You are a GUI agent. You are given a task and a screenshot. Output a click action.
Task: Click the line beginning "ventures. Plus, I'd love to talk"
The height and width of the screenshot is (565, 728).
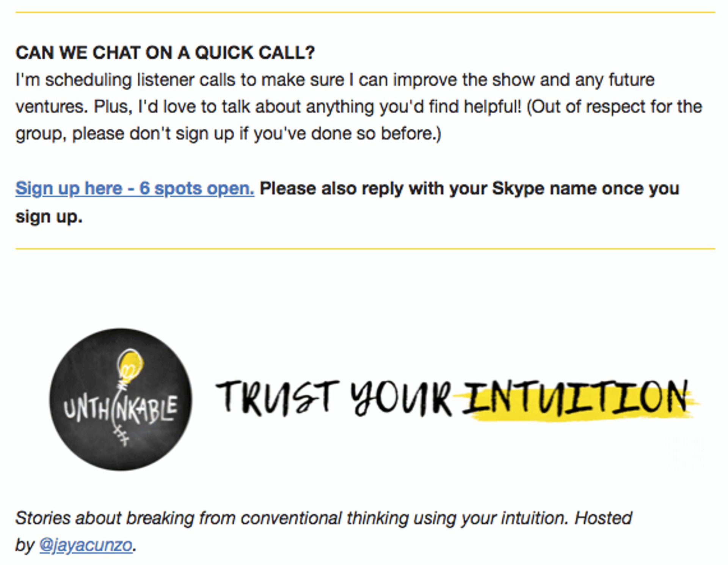pos(358,107)
